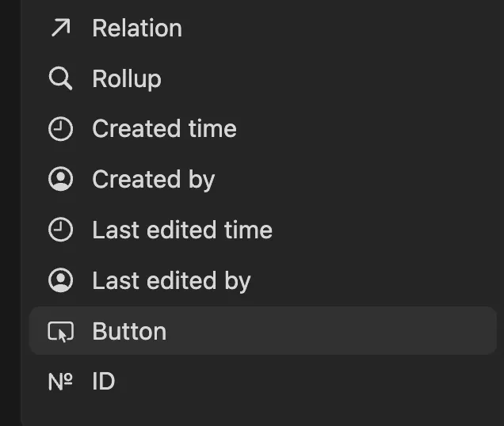This screenshot has width=504, height=426.
Task: Click the "Last edited time" text label
Action: click(182, 230)
